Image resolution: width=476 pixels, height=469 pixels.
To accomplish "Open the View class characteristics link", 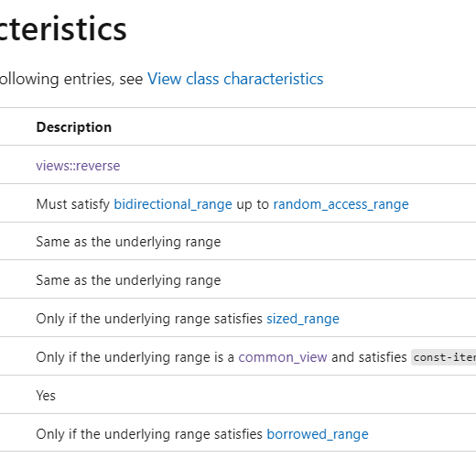I will (x=235, y=79).
